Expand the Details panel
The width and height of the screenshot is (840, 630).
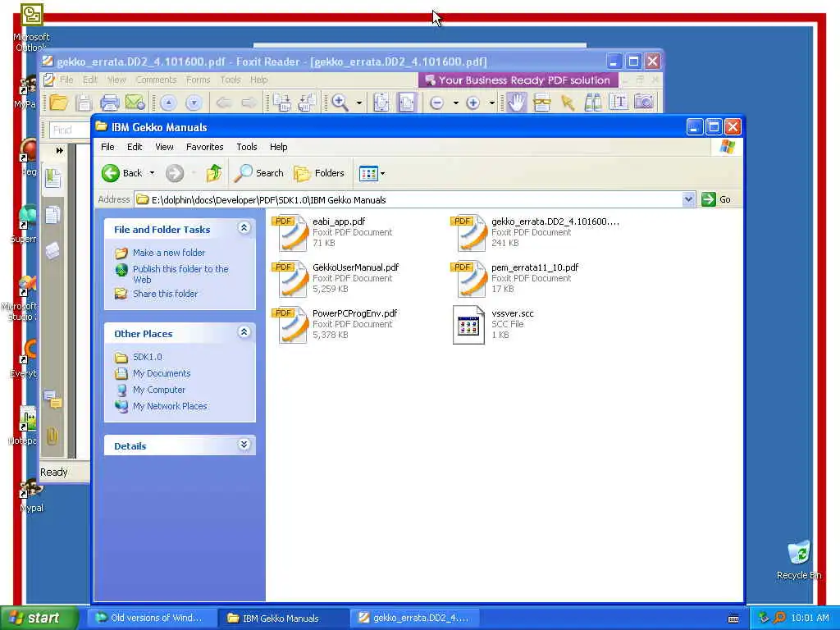pyautogui.click(x=244, y=444)
